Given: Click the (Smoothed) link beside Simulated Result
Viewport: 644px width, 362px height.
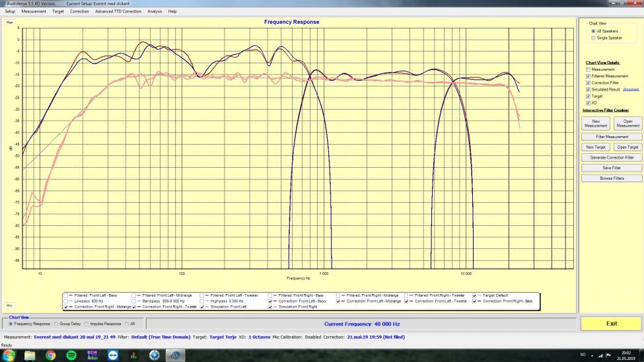Looking at the screenshot, I should [629, 89].
